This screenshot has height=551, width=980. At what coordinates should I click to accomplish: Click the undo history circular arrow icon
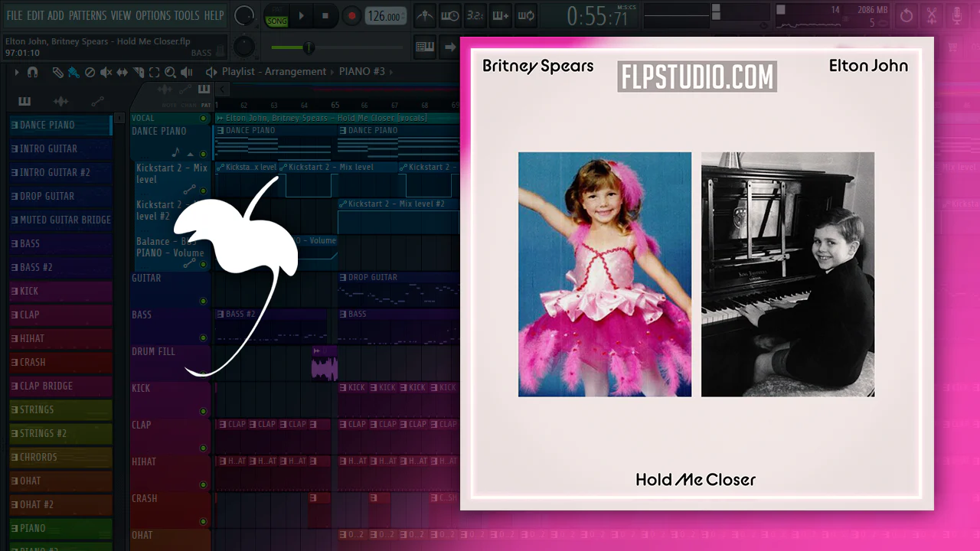(906, 15)
